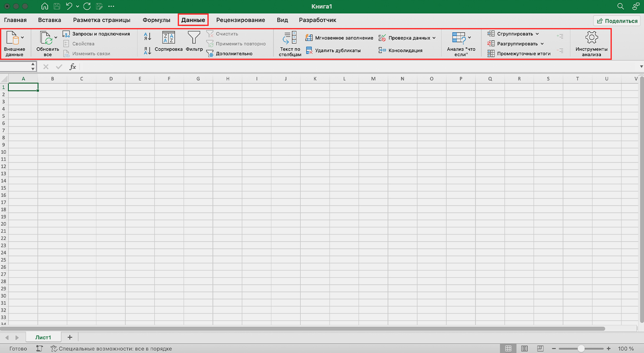Switch to the Формулы tab

click(x=156, y=20)
